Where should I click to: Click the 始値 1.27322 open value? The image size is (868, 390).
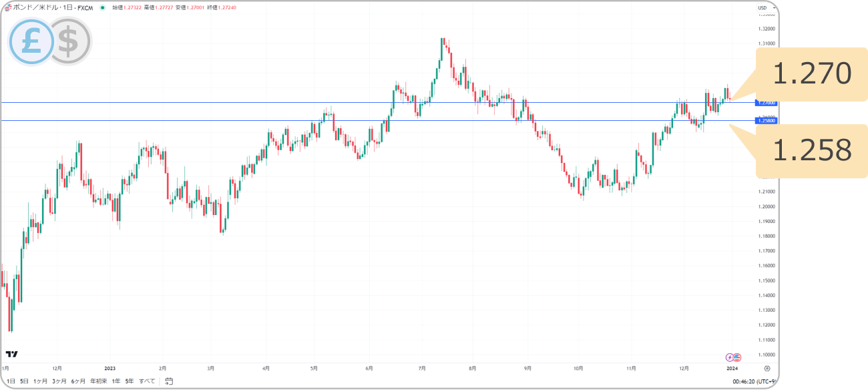point(128,8)
